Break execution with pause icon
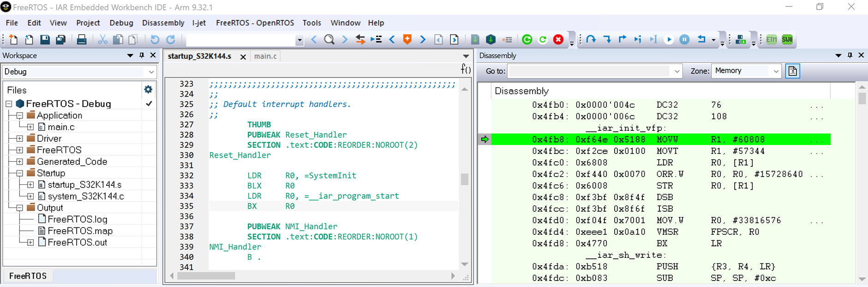Screen dimensions: 868x287 [685, 40]
